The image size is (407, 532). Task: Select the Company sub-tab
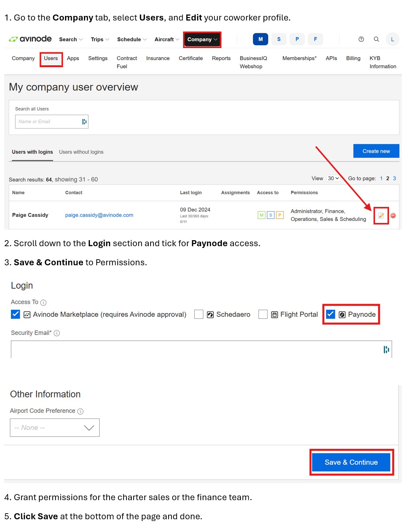[x=23, y=58]
